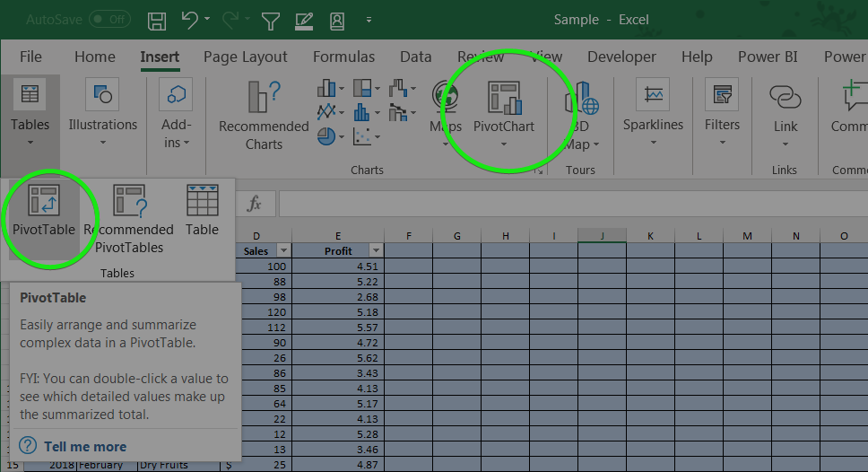Click the Save icon in title bar
Screen dimensions: 868x472
[x=157, y=21]
